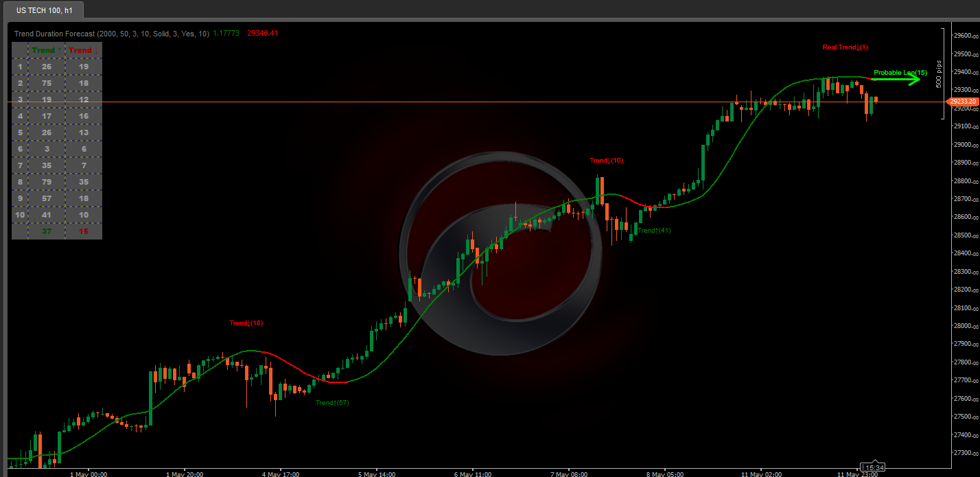Click the Trend down value 10 in row 10
The image size is (980, 477).
click(x=83, y=215)
